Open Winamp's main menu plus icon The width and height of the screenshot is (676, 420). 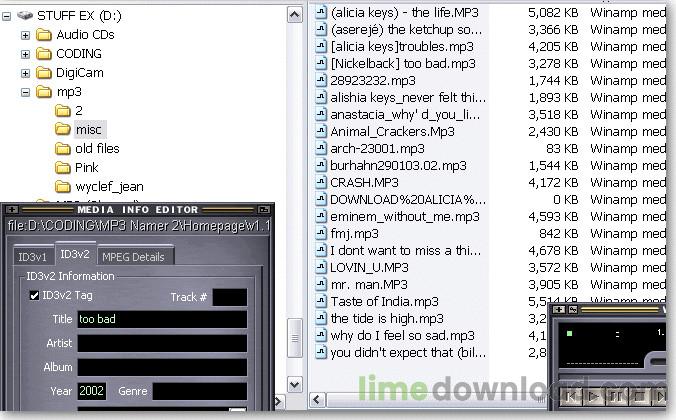point(559,309)
